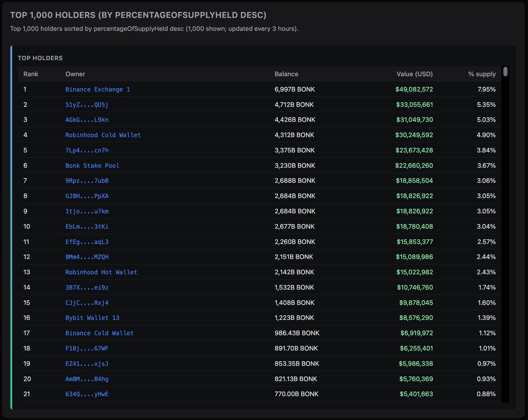Open the Binance Cold Wallet link
The width and height of the screenshot is (528, 420).
pyautogui.click(x=99, y=333)
